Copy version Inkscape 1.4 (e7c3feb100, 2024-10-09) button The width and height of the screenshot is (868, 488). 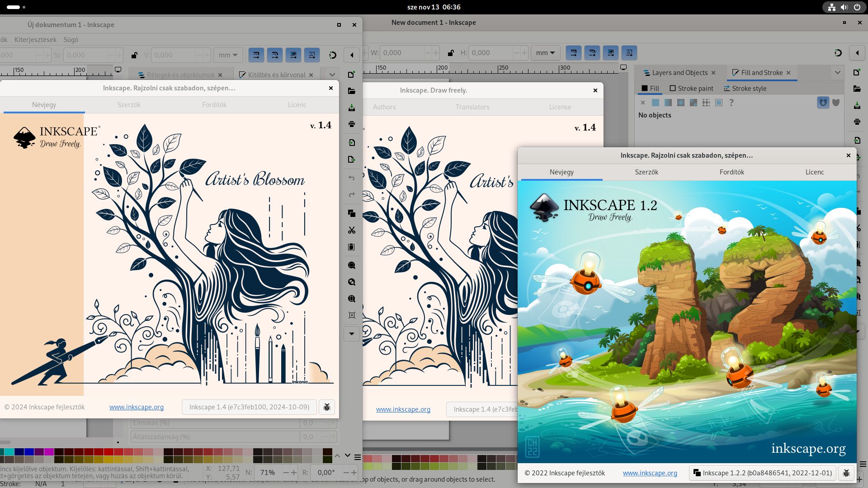tap(249, 407)
